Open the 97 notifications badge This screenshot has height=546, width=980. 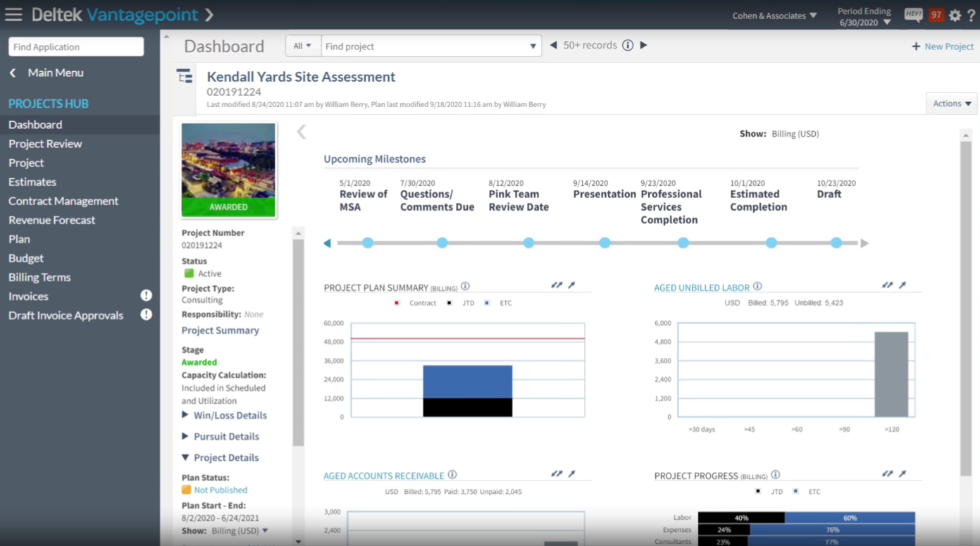click(x=936, y=15)
